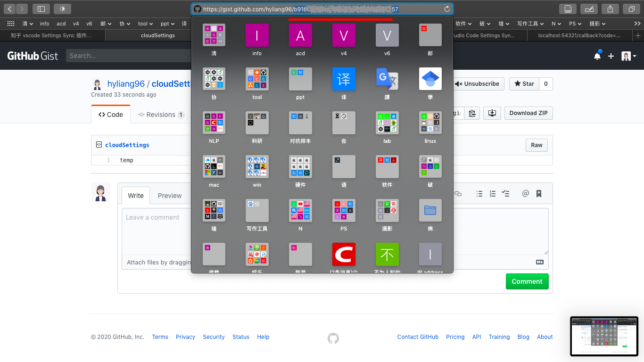644x362 pixels.
Task: Click the screenshot preview thumbnail
Action: pyautogui.click(x=604, y=336)
